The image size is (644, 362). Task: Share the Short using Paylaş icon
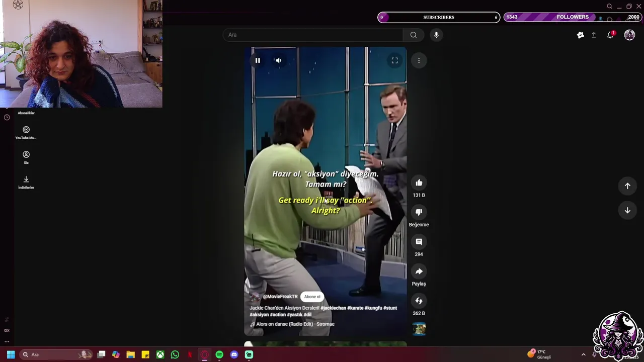[x=419, y=271]
